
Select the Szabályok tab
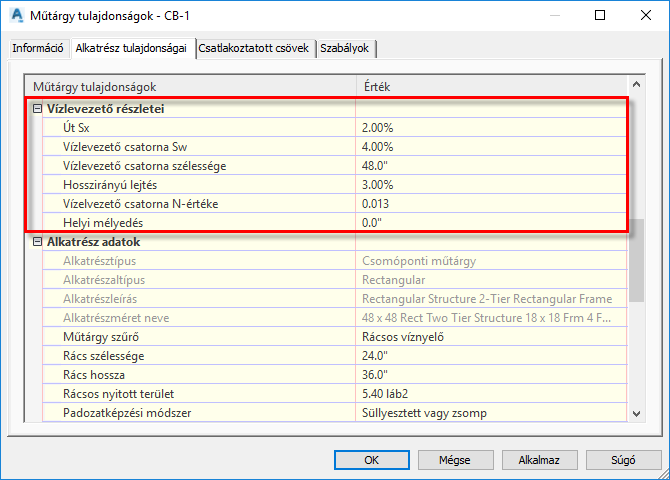click(346, 48)
